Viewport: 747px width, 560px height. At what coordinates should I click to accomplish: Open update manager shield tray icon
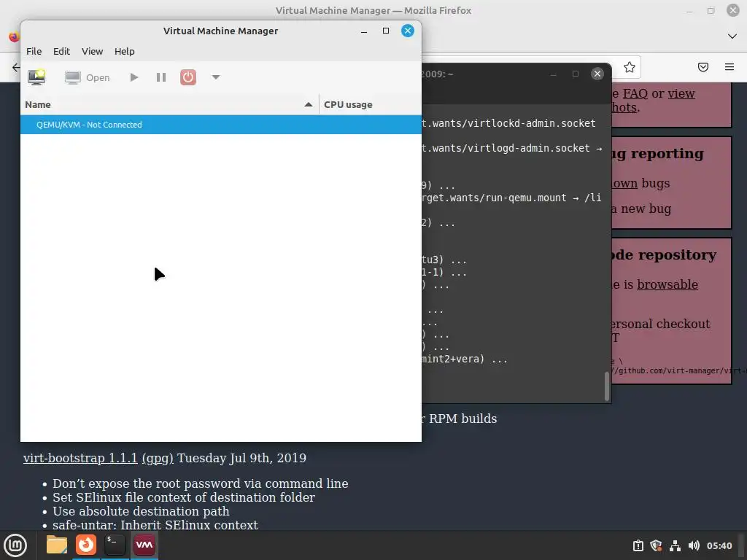(656, 545)
